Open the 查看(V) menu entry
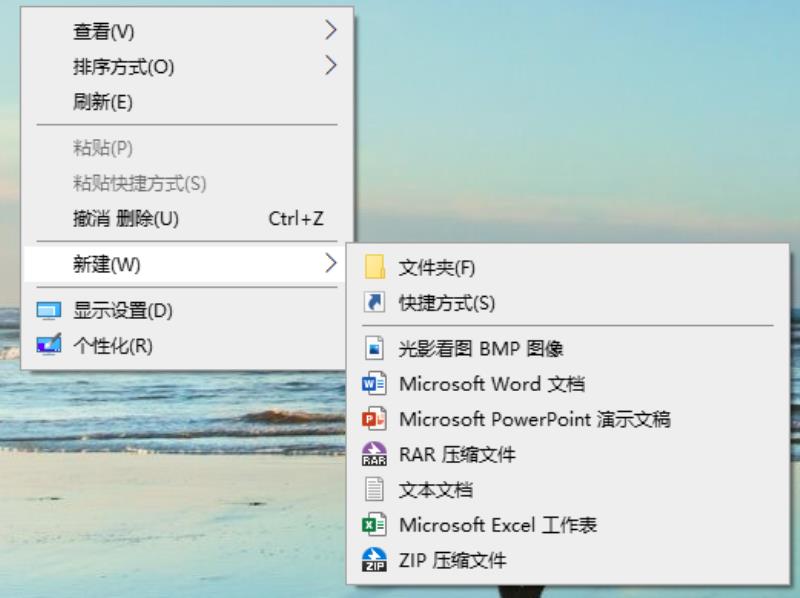This screenshot has height=598, width=800. (187, 31)
